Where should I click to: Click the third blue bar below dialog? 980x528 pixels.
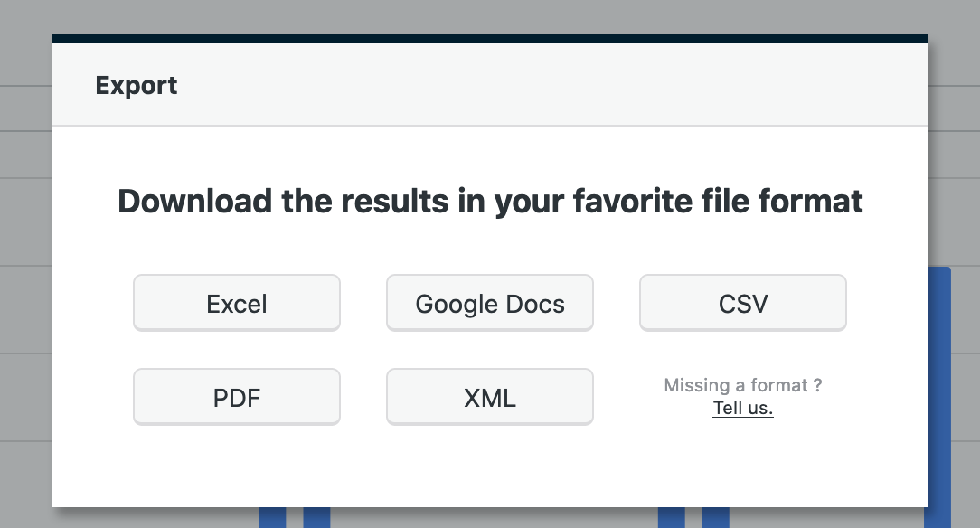click(x=671, y=518)
